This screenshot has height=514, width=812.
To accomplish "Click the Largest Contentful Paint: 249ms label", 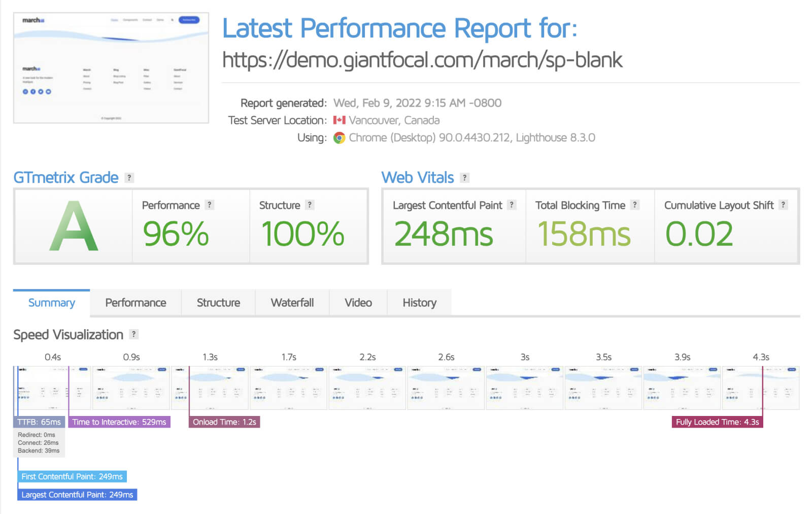I will pyautogui.click(x=77, y=495).
